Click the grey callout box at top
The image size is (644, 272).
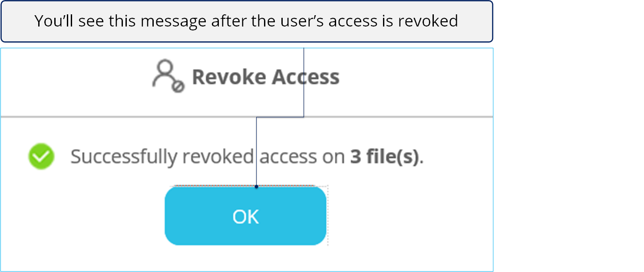247,21
